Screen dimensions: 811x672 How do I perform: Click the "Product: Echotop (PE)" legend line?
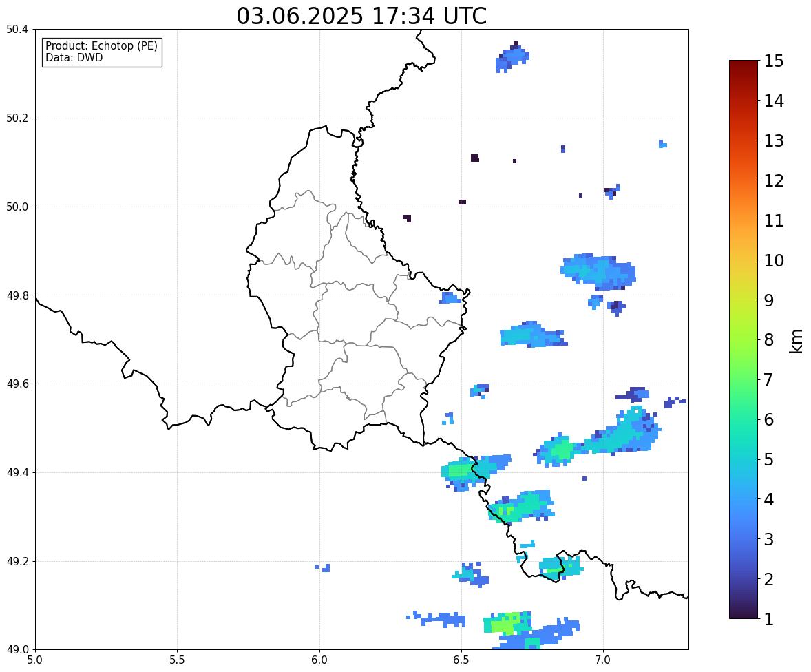tap(101, 46)
